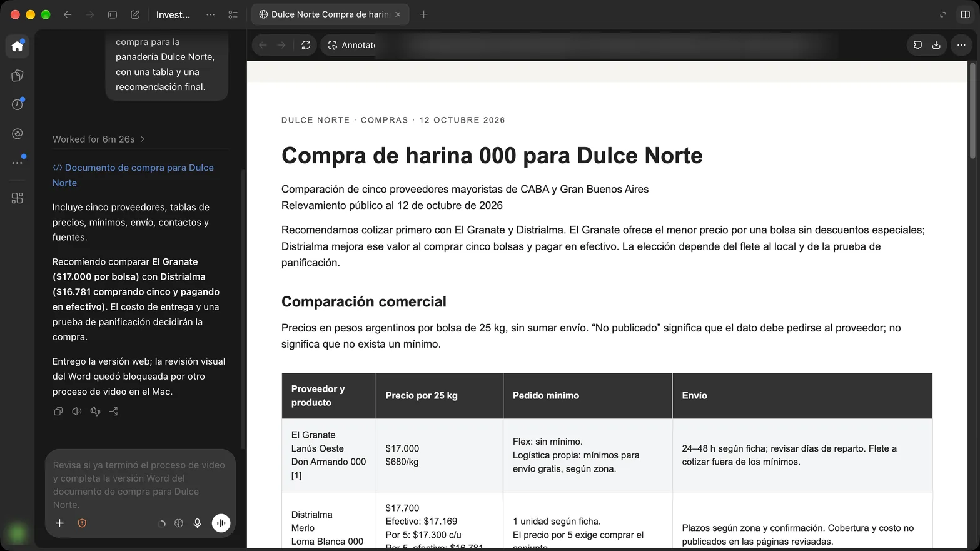Close the Dulce Norte Compra de harina tab
Screen dimensions: 980x551
tap(398, 14)
